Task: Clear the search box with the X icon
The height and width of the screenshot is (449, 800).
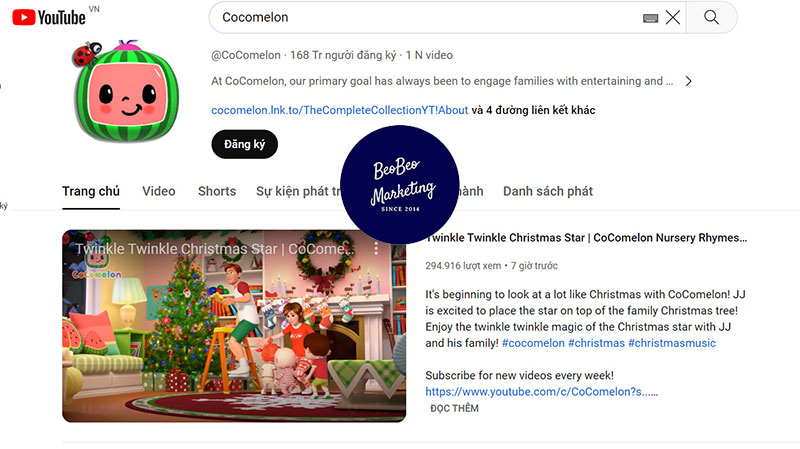Action: (x=673, y=18)
